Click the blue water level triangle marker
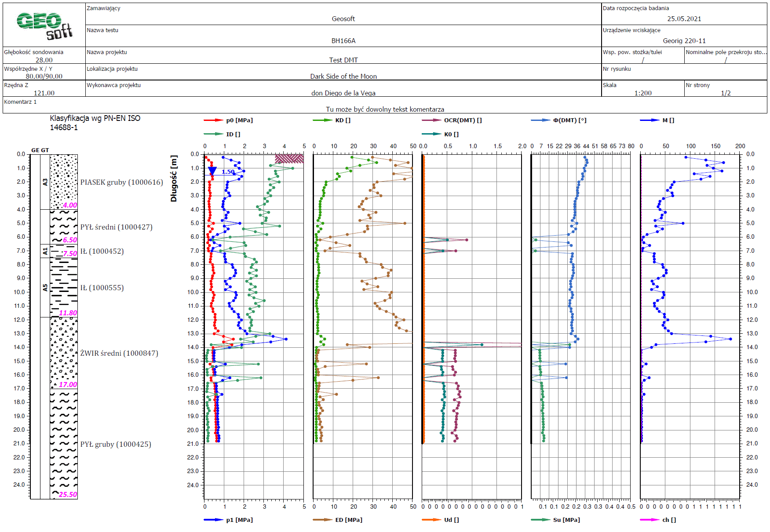 (x=212, y=171)
